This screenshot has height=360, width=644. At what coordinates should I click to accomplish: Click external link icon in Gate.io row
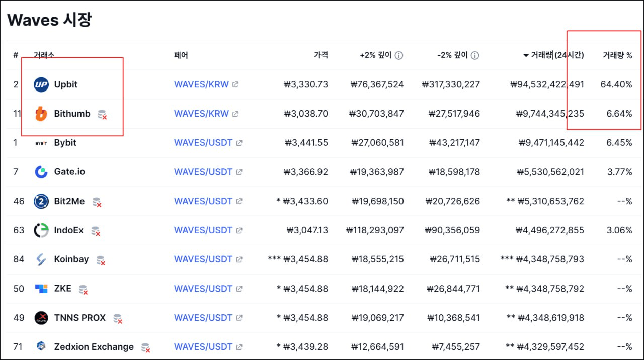click(239, 172)
